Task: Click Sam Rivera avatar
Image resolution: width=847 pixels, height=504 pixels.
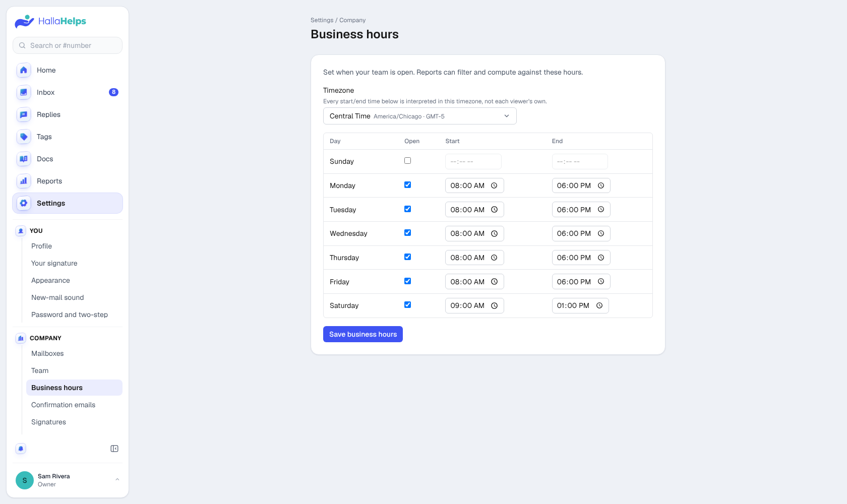Action: 25,480
